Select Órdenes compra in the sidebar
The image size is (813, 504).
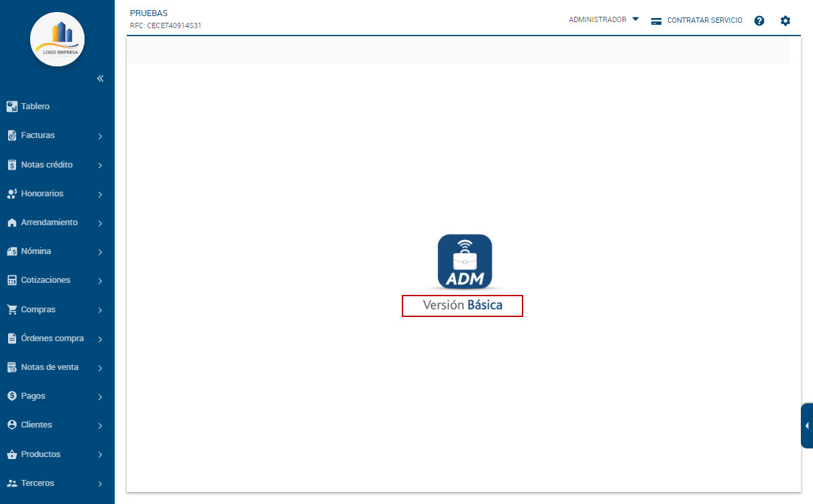pyautogui.click(x=52, y=338)
